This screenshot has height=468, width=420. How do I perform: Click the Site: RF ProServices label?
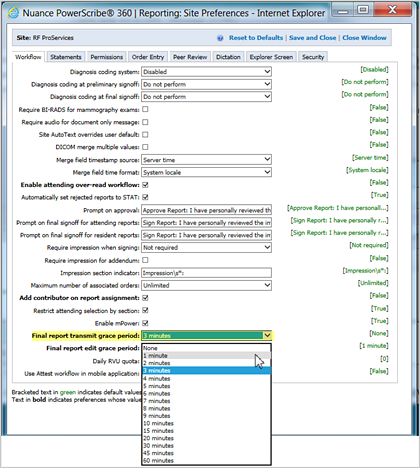(x=45, y=38)
